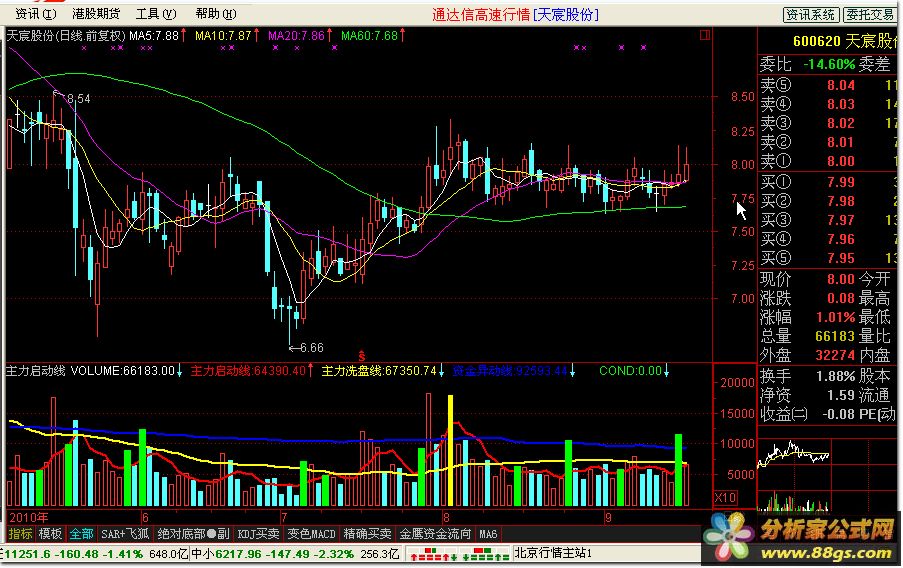Click the green down-arrows market breadth indicator
This screenshot has width=903, height=568.
coord(485,555)
